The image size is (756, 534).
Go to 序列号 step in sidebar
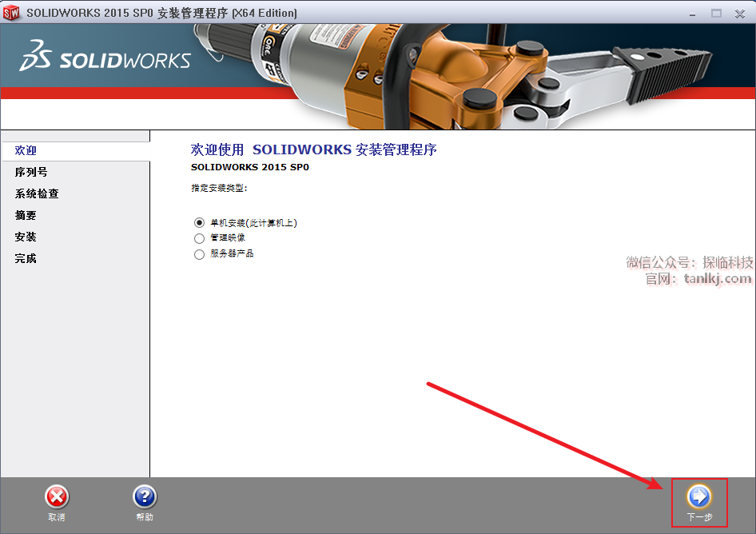point(31,172)
